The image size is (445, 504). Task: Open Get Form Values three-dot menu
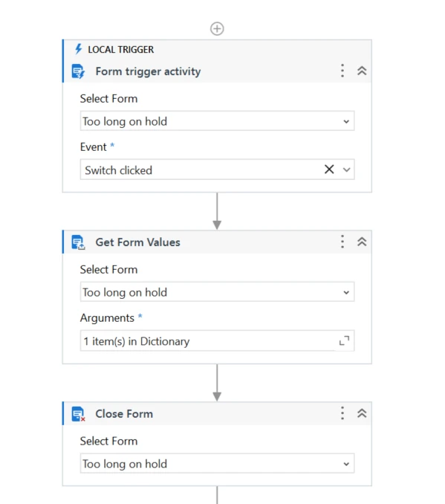(x=342, y=242)
